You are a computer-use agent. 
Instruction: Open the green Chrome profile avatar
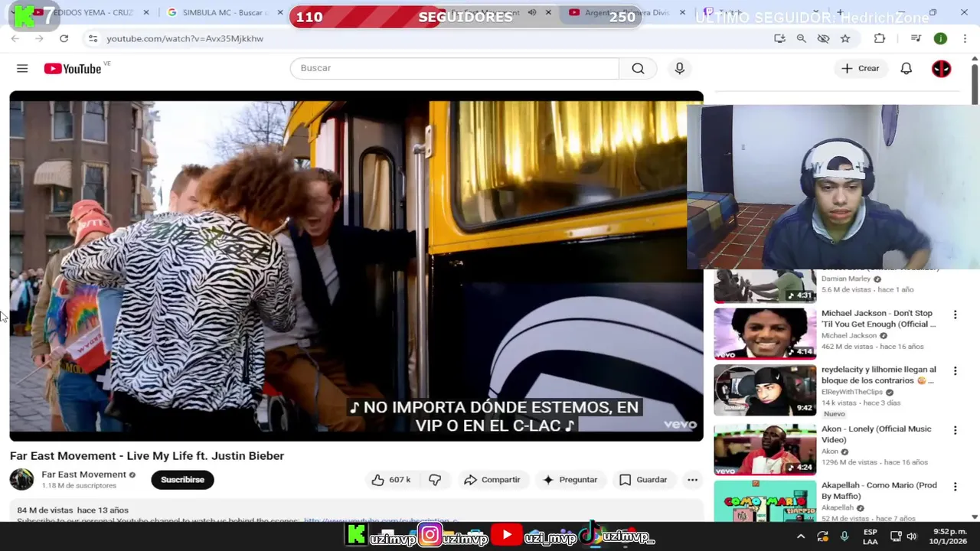click(x=940, y=38)
